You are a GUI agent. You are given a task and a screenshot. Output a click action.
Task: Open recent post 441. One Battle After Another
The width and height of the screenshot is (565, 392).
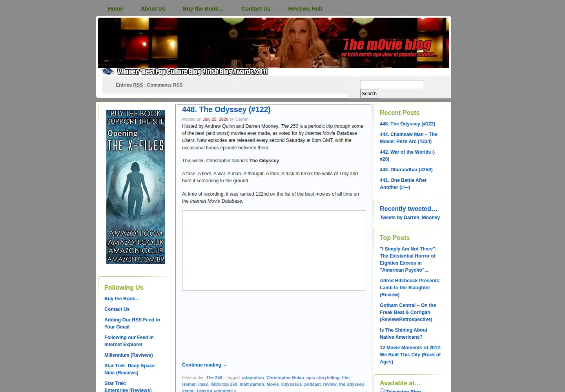click(x=403, y=184)
